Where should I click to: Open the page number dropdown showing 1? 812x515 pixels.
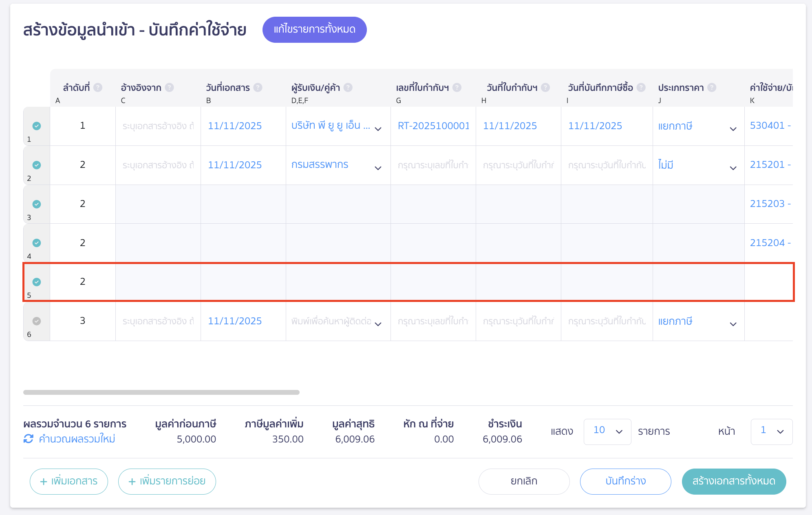[x=771, y=431]
